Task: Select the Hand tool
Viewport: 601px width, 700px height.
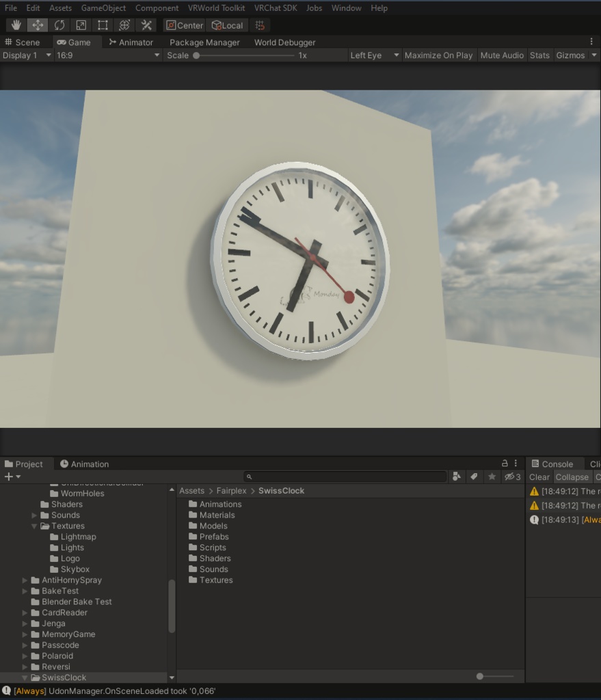Action: pyautogui.click(x=16, y=25)
